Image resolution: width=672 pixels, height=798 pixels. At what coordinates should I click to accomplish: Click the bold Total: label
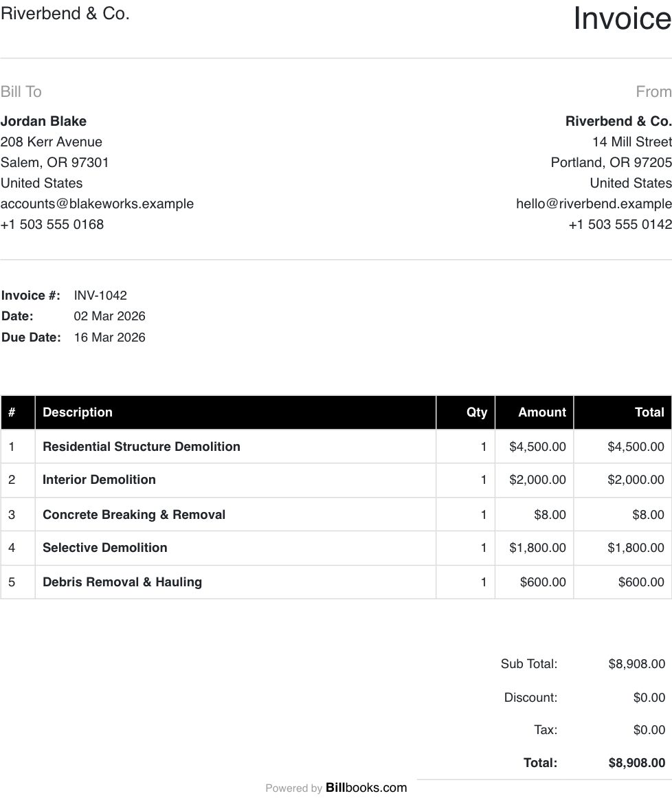(540, 763)
